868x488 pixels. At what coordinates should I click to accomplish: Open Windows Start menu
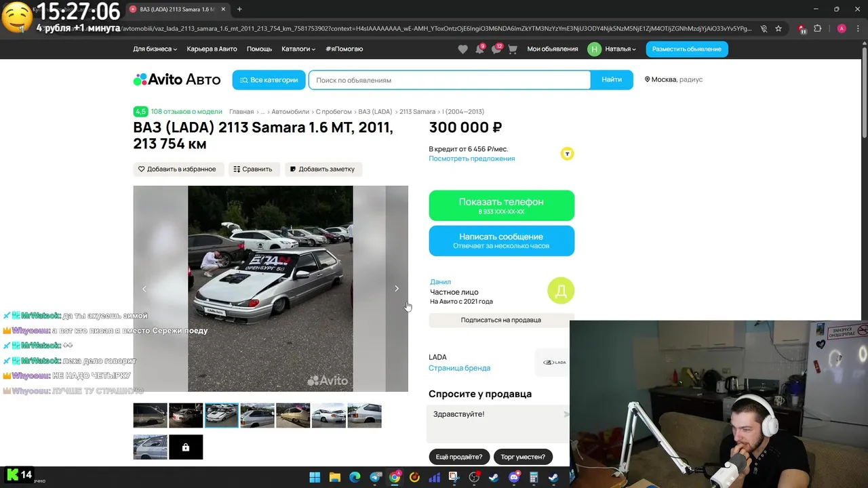[x=315, y=477]
